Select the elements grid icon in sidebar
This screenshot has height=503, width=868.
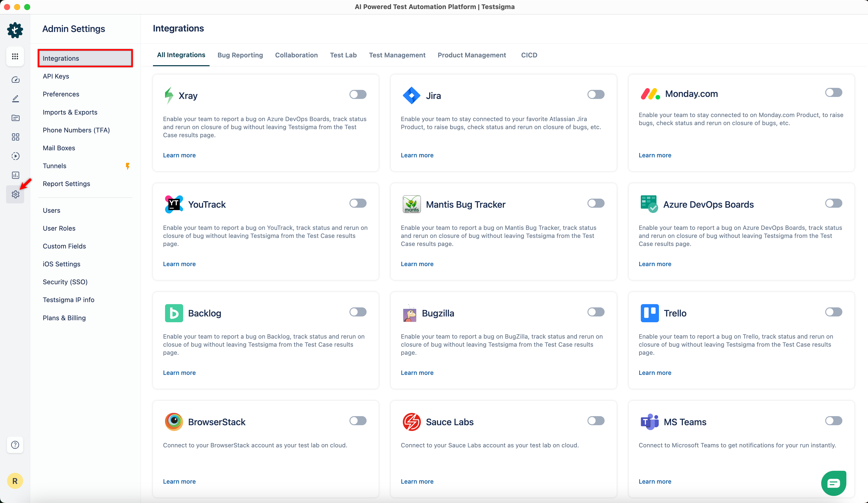[15, 137]
